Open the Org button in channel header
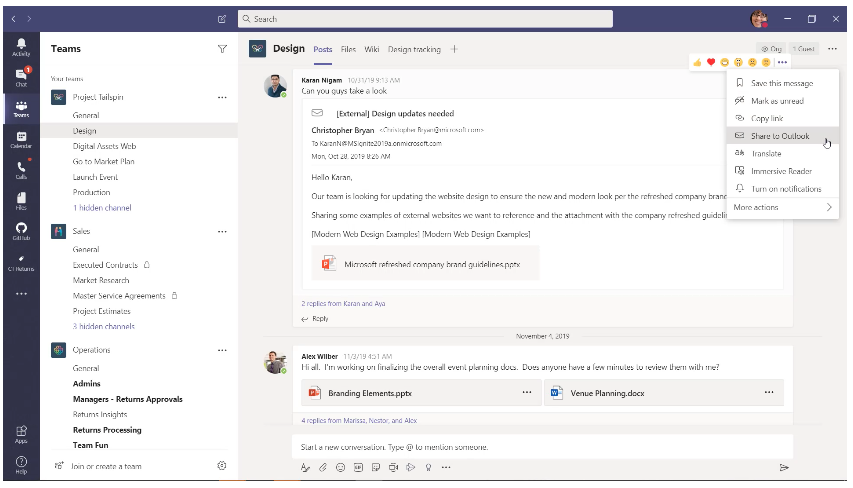This screenshot has width=853, height=488. click(771, 49)
